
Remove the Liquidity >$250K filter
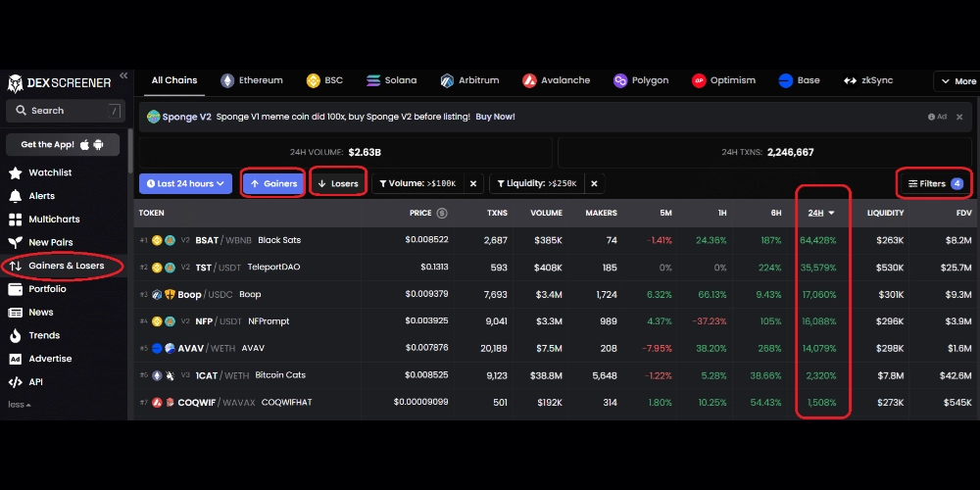click(x=595, y=184)
